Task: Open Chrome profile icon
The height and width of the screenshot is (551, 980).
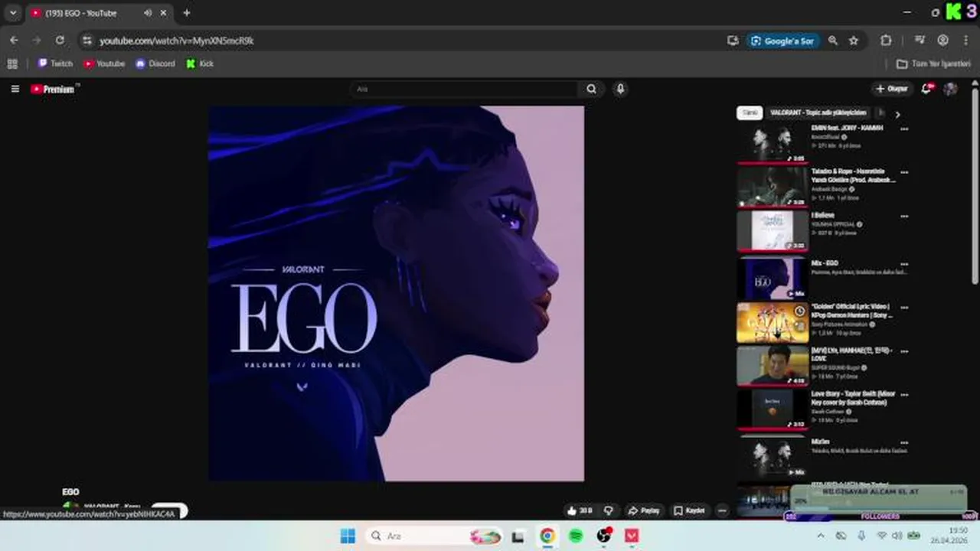Action: 943,41
